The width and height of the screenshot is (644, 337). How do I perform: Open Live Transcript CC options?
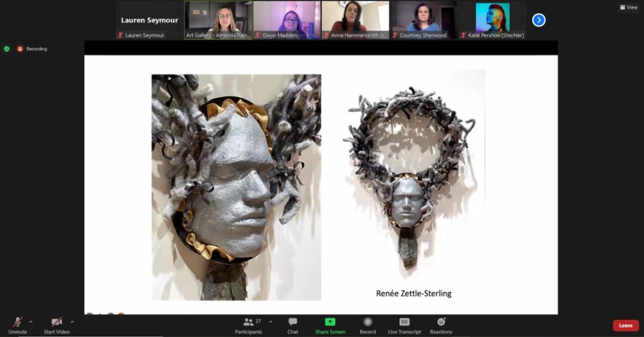coord(404,326)
